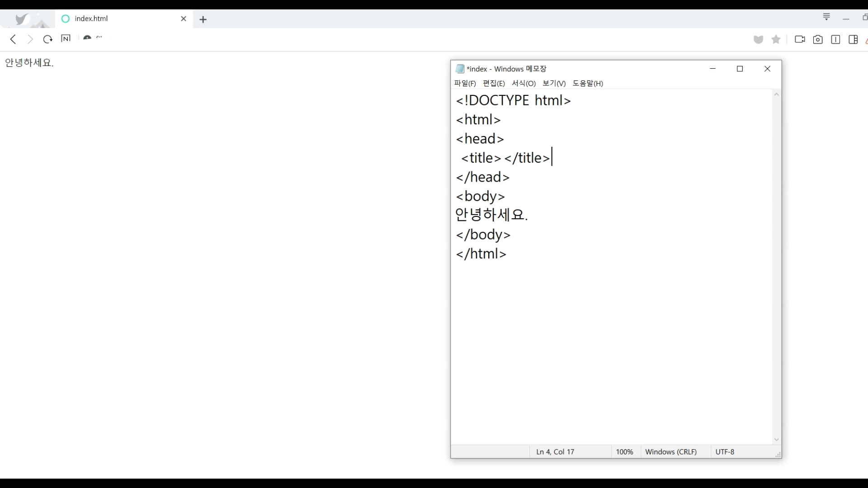Take a screenshot with the camera icon

[818, 40]
